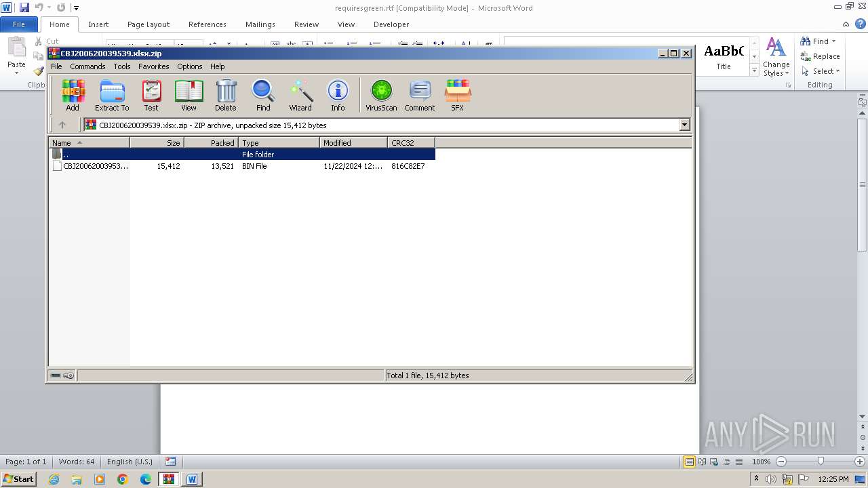This screenshot has width=868, height=488.
Task: Open WinRAR Options menu
Action: click(x=190, y=66)
